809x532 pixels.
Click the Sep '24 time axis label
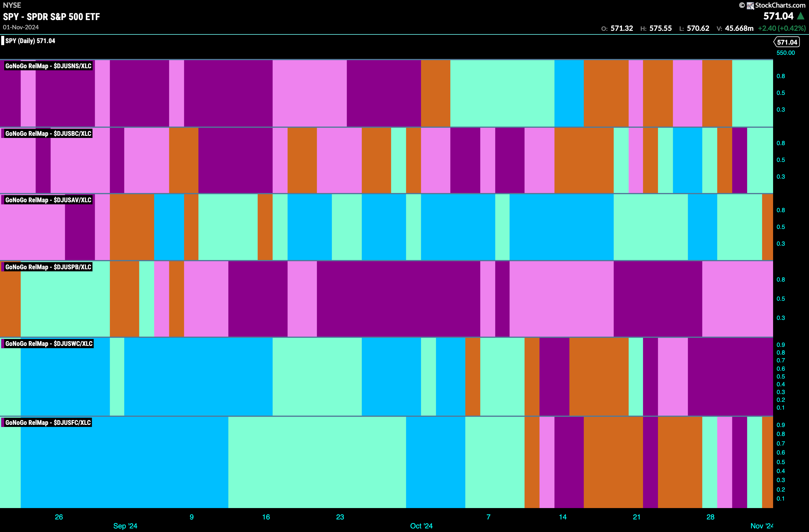pyautogui.click(x=125, y=526)
